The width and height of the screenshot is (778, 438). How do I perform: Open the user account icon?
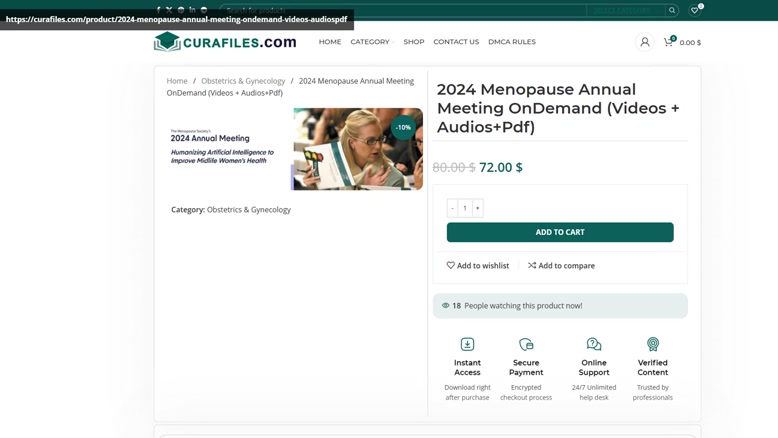pyautogui.click(x=645, y=42)
